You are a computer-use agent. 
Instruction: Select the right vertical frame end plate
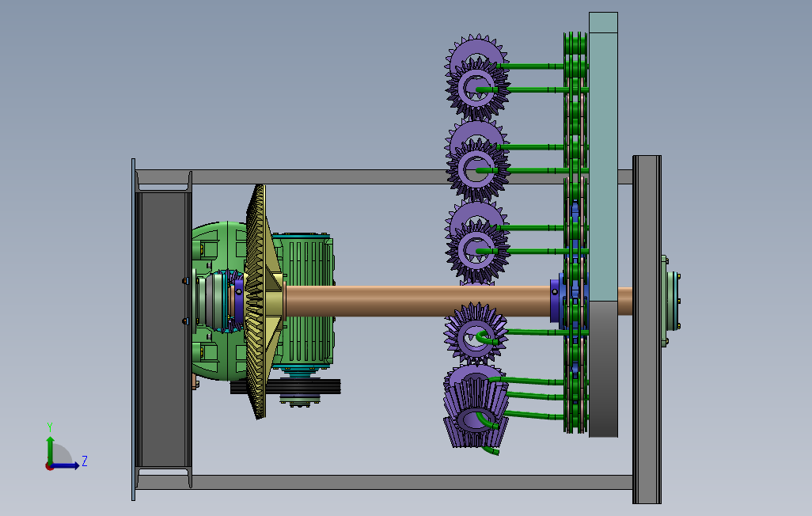pyautogui.click(x=647, y=329)
